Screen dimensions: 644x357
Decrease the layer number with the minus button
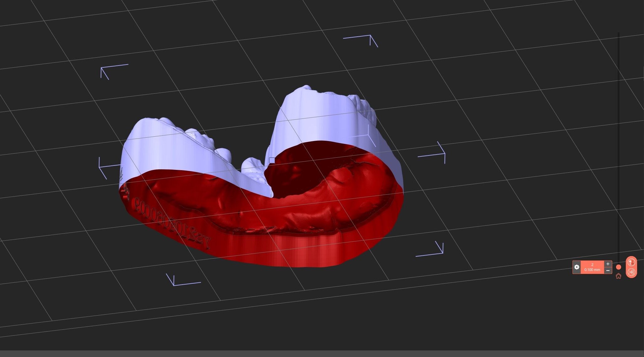click(608, 270)
